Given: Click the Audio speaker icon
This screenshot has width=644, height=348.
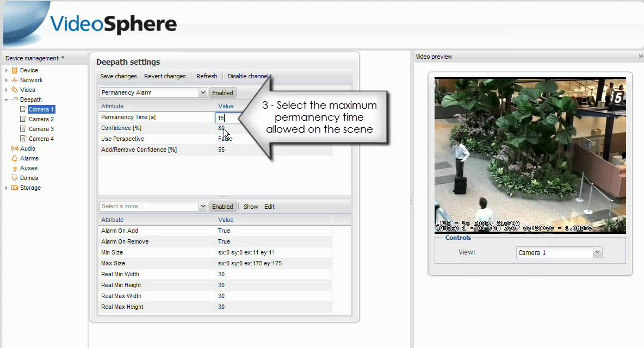Looking at the screenshot, I should point(14,148).
